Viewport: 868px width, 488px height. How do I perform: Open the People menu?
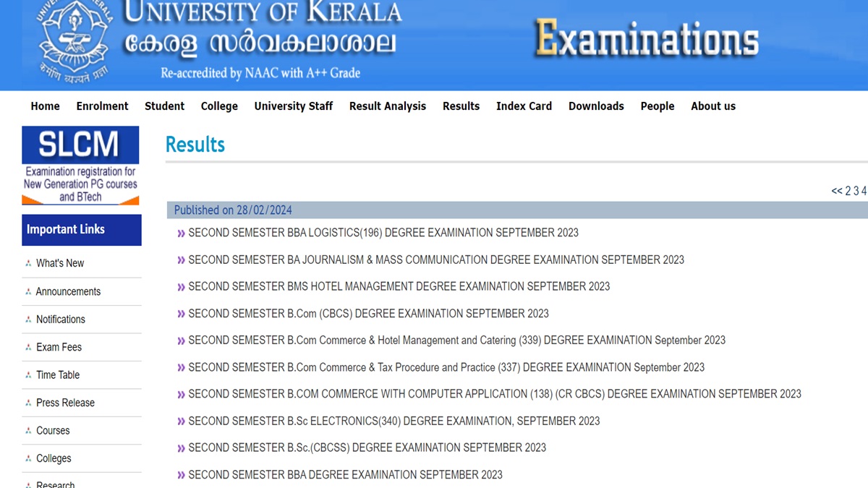click(658, 106)
